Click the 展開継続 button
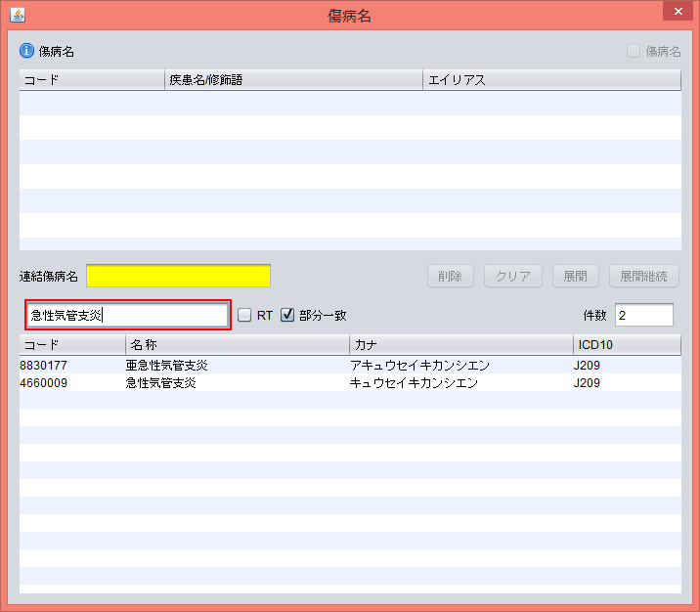This screenshot has width=700, height=612. (x=643, y=277)
